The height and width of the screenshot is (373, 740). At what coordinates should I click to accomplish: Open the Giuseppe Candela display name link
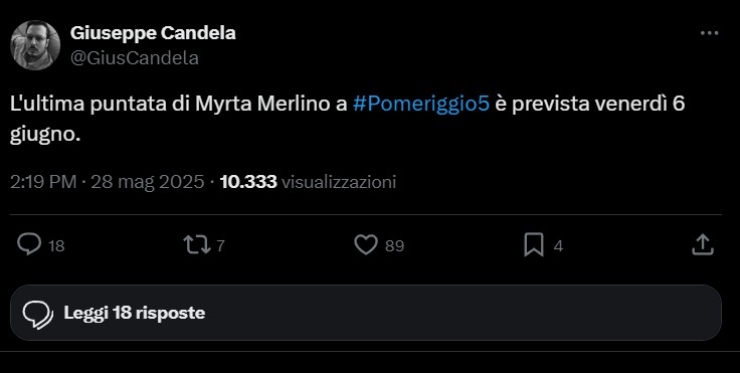[153, 33]
